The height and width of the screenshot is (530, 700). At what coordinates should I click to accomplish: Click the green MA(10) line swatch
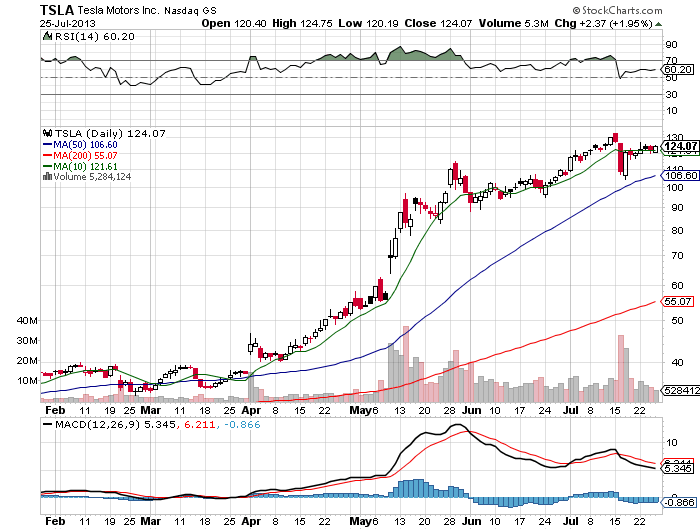(47, 167)
